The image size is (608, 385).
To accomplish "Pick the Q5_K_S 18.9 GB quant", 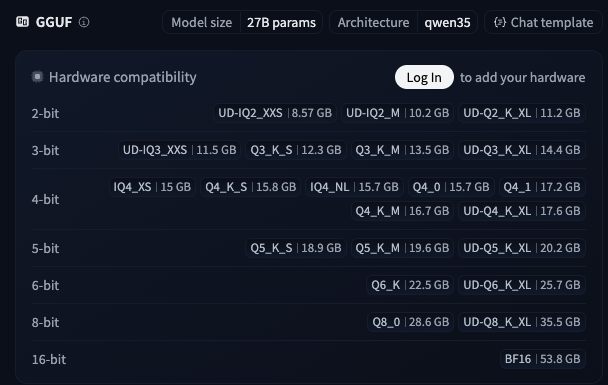I will pyautogui.click(x=296, y=248).
